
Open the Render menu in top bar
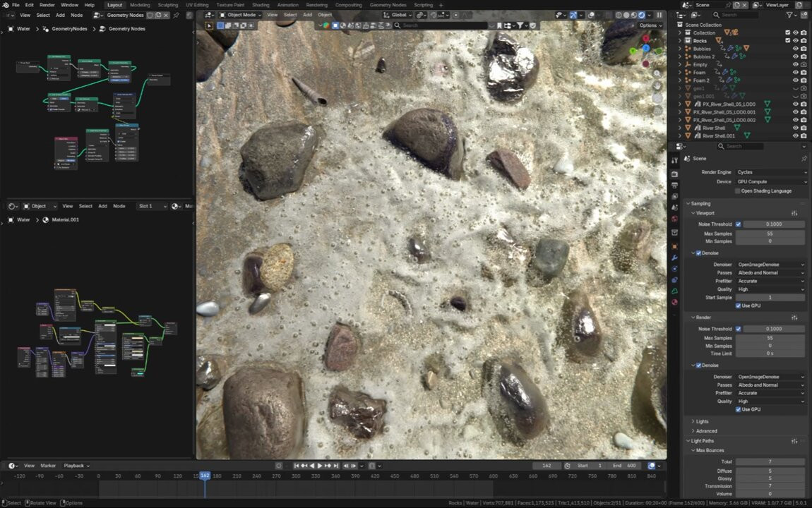[47, 5]
